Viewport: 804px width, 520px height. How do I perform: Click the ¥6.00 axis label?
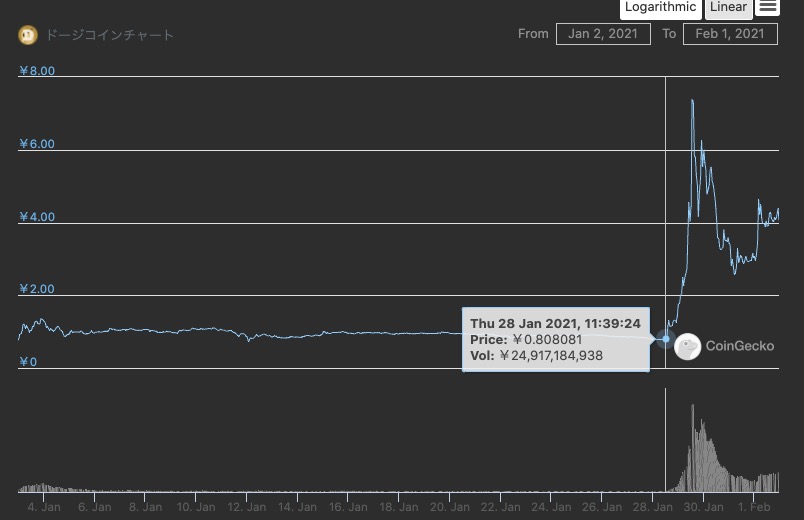tap(37, 144)
